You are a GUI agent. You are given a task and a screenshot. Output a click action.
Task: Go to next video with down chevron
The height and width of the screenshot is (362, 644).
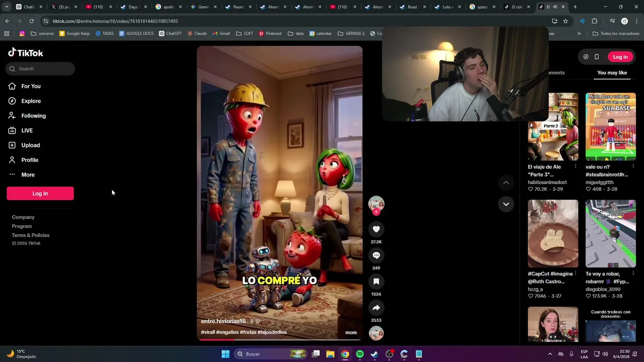[506, 204]
